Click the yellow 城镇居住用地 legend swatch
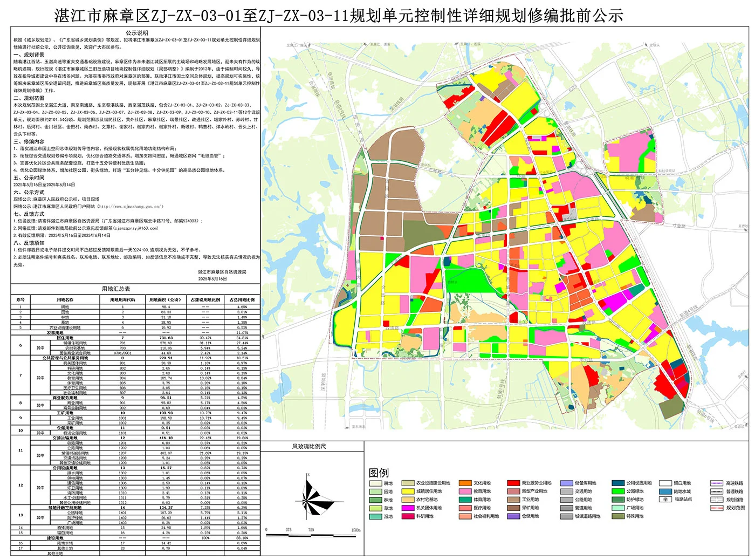The image size is (755, 560). point(408,491)
